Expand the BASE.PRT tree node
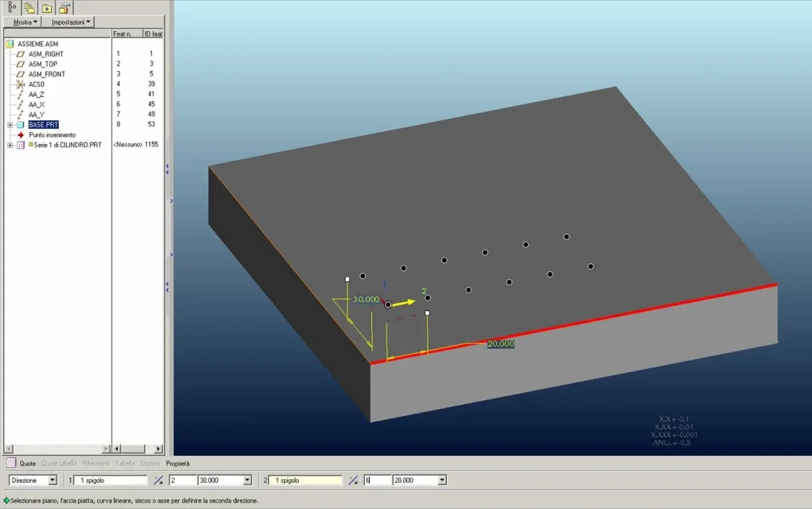Image resolution: width=812 pixels, height=509 pixels. [x=10, y=125]
